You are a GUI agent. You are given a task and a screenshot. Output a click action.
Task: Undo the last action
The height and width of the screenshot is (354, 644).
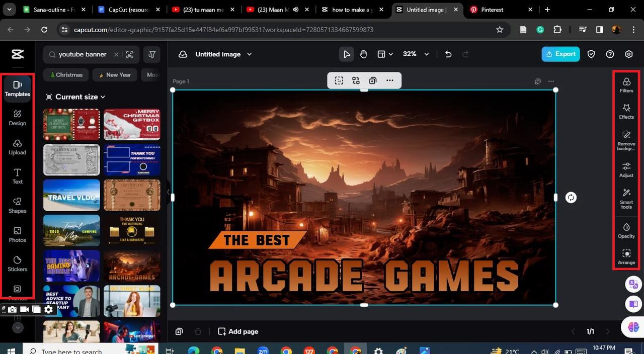pos(448,54)
